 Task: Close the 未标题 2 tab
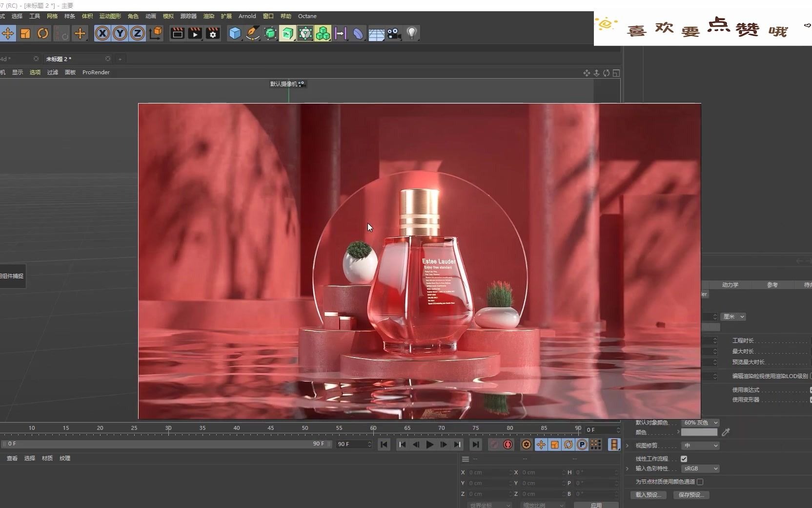click(108, 59)
